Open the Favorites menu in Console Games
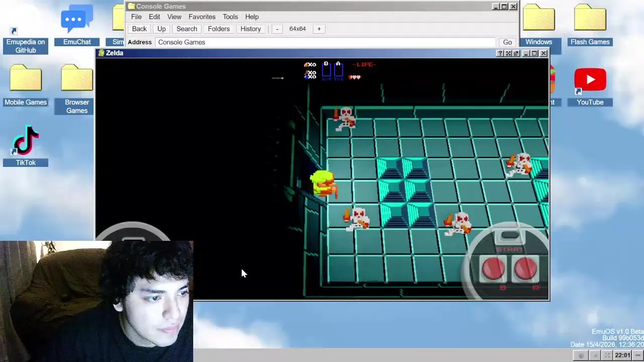Viewport: 644px width, 362px height. (x=202, y=17)
